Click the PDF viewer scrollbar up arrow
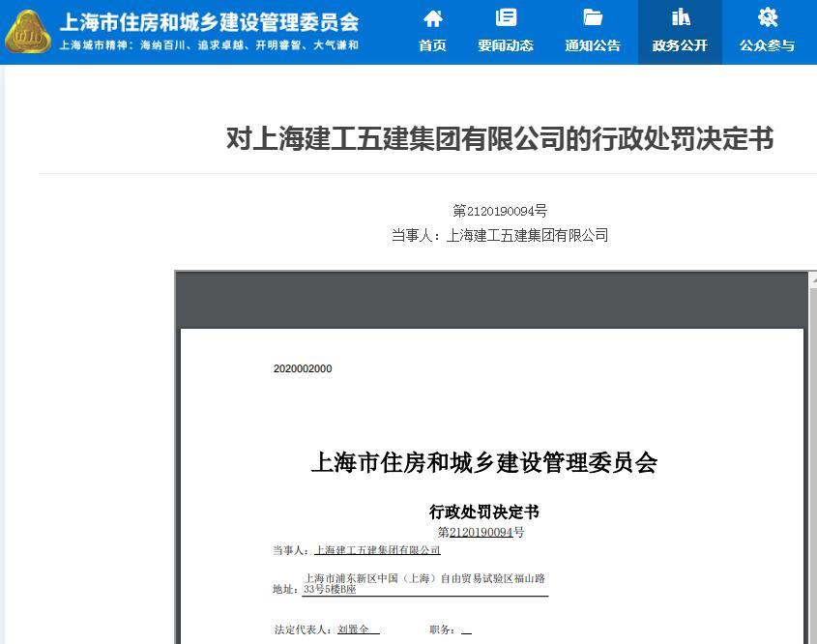817x644 pixels. (x=813, y=280)
